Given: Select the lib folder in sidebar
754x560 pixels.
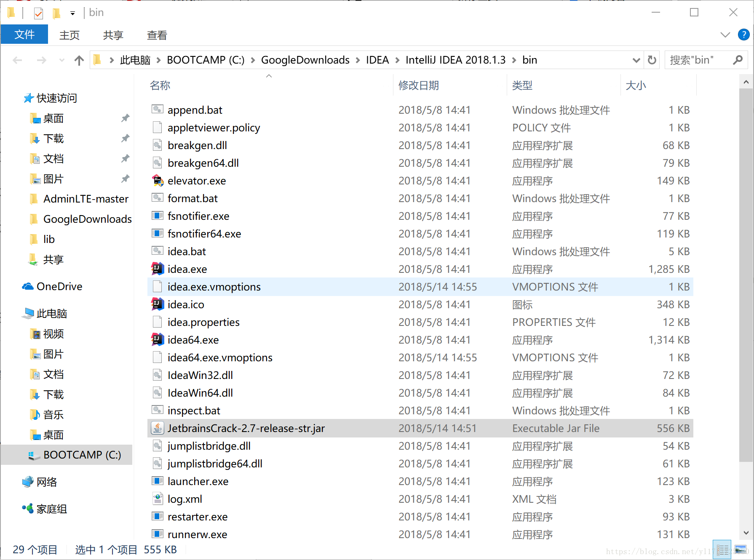Looking at the screenshot, I should [x=49, y=239].
